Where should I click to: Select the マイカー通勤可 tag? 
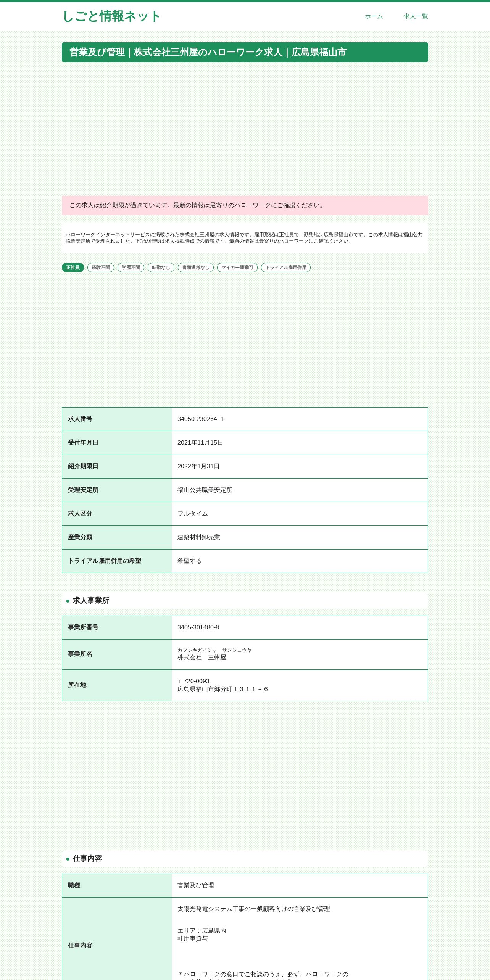point(237,268)
